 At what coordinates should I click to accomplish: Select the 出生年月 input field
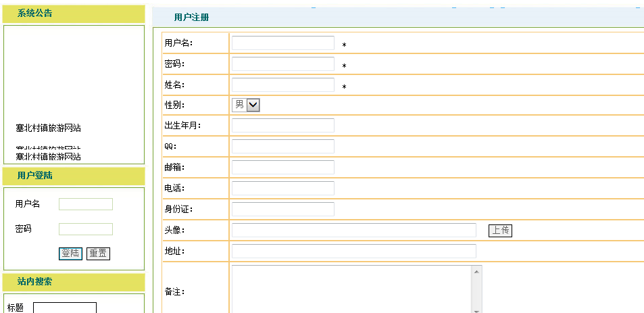(x=282, y=126)
